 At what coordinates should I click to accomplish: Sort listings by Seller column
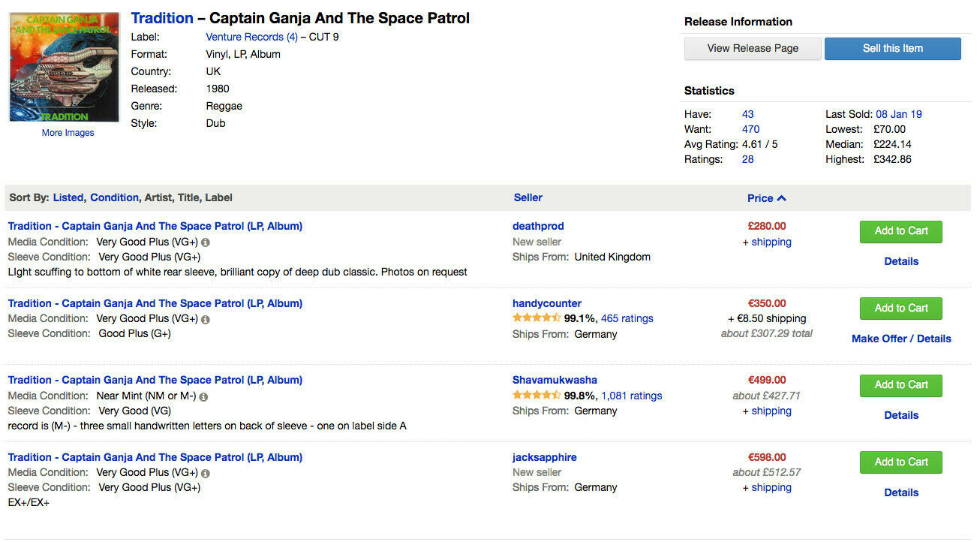click(528, 197)
